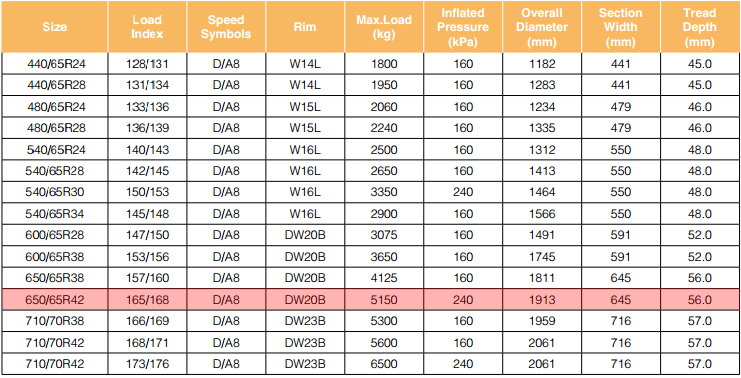Click the Tread Depth (mm) header

(700, 26)
